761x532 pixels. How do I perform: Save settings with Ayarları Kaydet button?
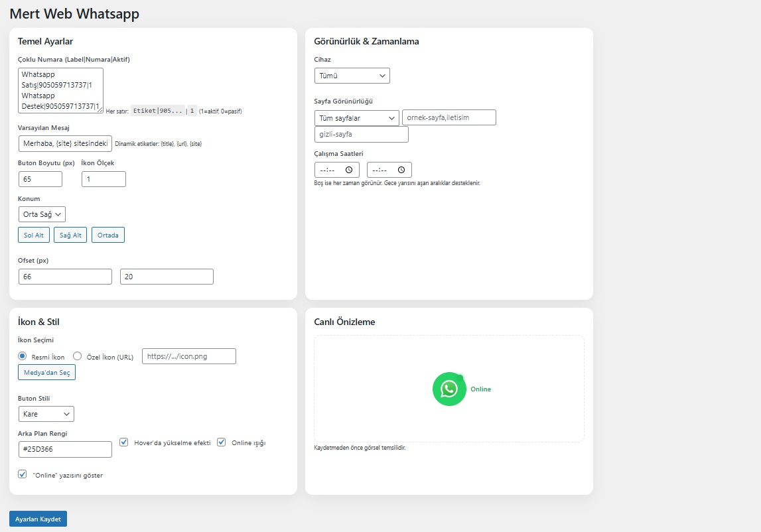38,519
